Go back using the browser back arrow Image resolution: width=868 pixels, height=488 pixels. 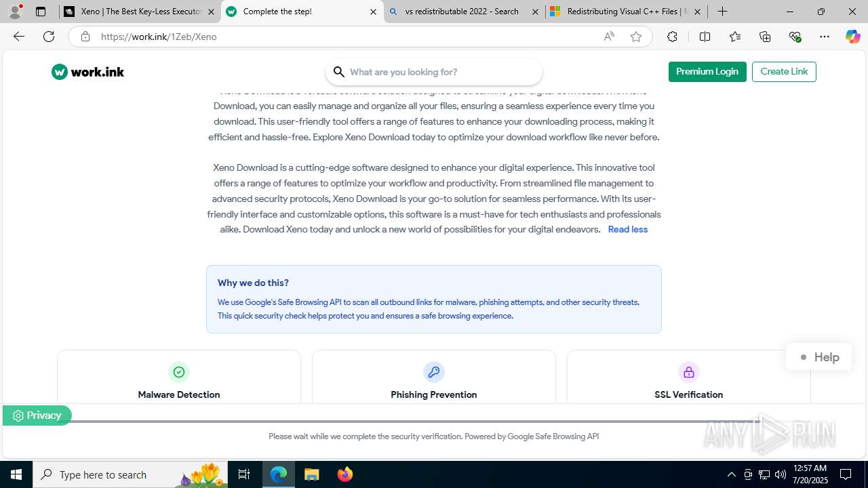click(x=19, y=37)
